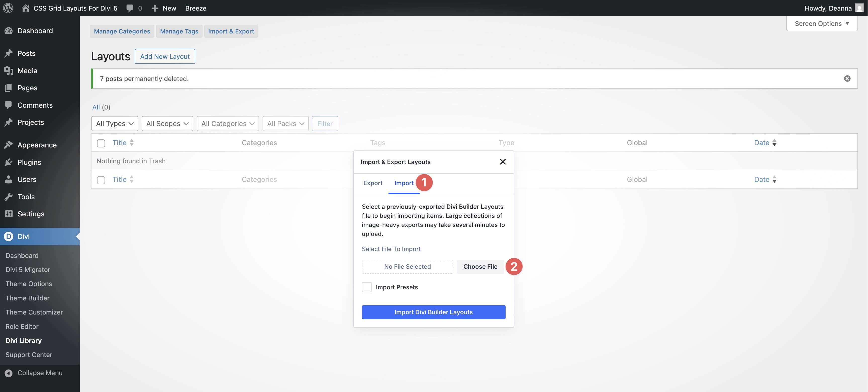868x392 pixels.
Task: Dismiss the posts deleted notice
Action: 847,78
